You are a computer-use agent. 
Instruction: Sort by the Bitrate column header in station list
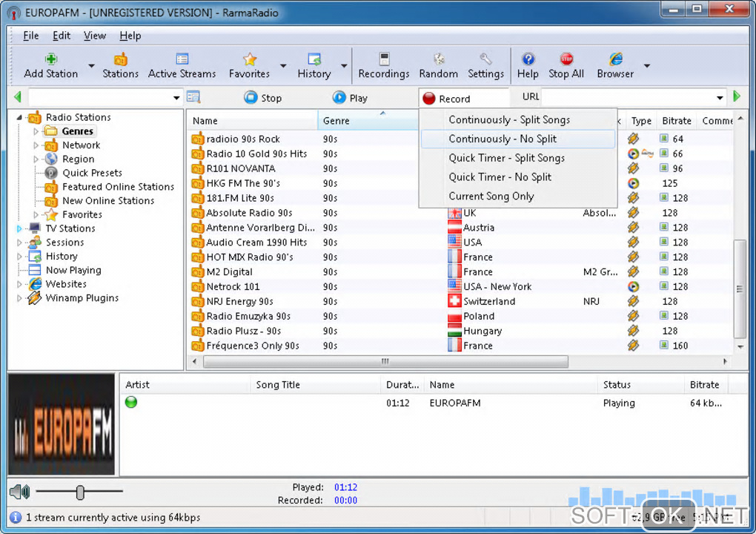point(677,121)
